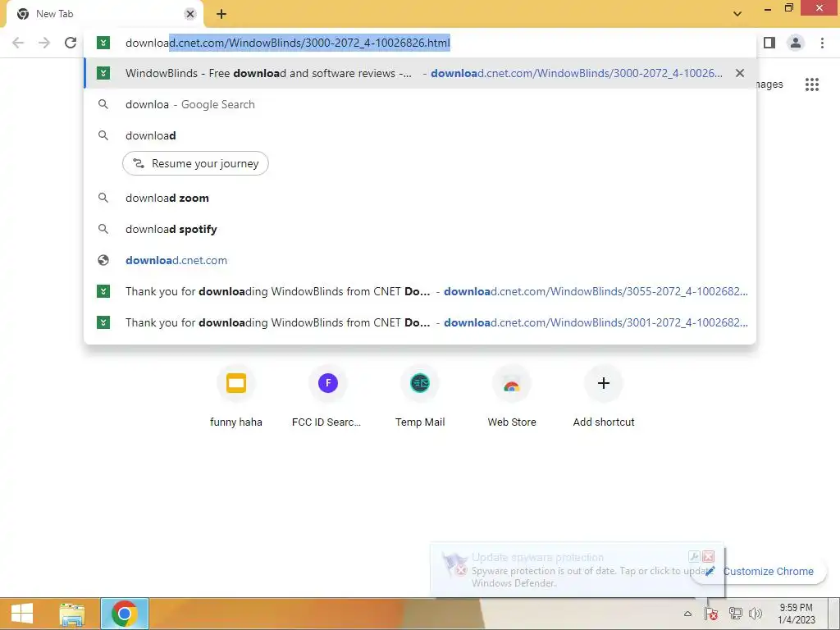Click Action Center flag tray icon

click(711, 614)
